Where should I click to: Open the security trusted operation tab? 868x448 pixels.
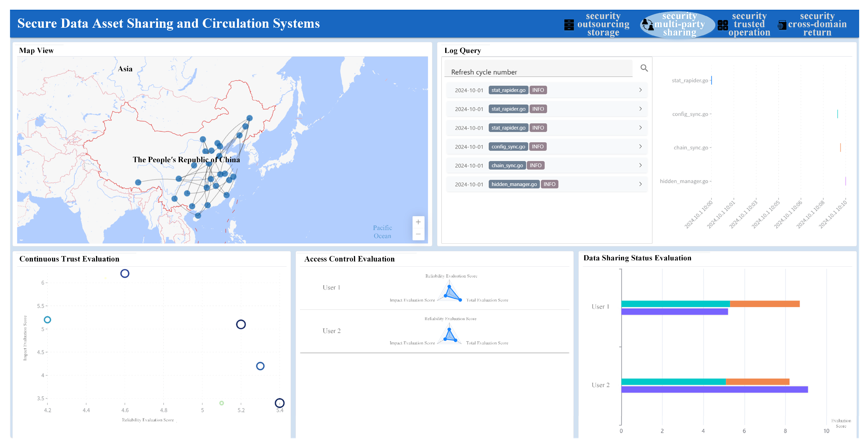[749, 24]
